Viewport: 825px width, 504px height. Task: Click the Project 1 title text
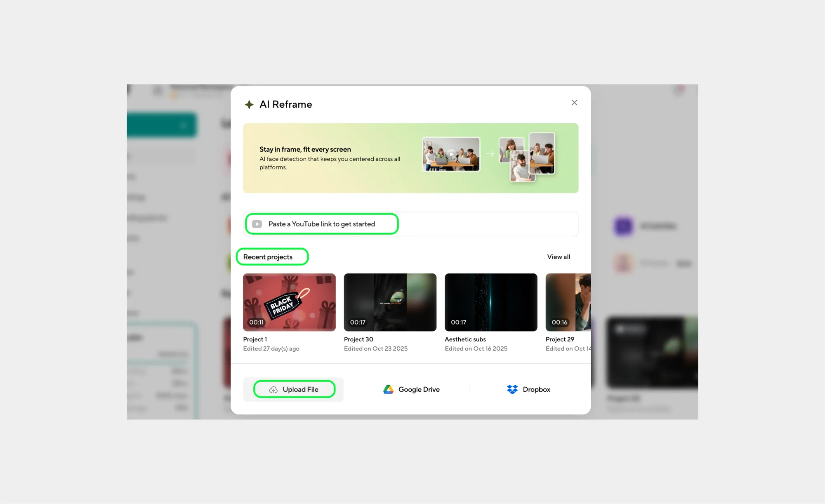255,339
